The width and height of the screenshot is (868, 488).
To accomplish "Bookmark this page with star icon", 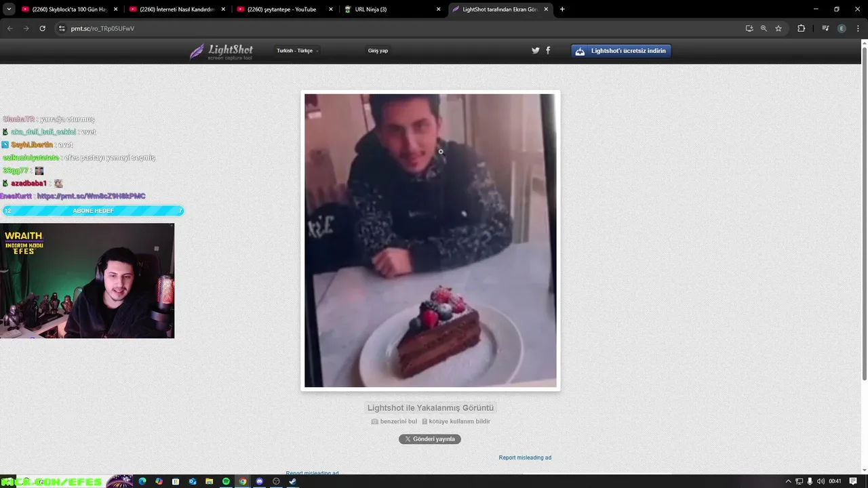I will point(778,28).
